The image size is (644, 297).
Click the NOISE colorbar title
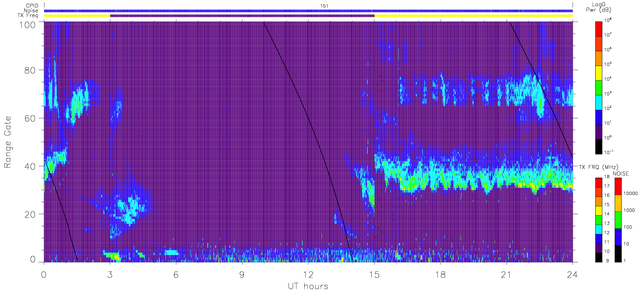(620, 173)
